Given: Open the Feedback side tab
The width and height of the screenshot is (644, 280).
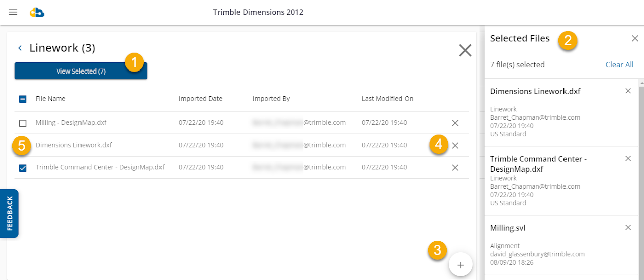Looking at the screenshot, I should click(9, 213).
